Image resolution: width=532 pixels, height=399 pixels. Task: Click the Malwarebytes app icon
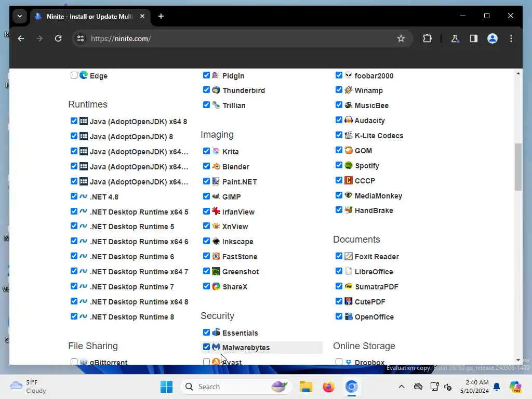pyautogui.click(x=216, y=347)
